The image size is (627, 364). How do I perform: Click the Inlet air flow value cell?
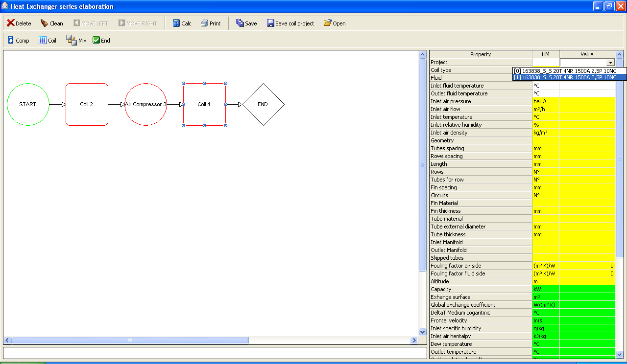[x=587, y=109]
